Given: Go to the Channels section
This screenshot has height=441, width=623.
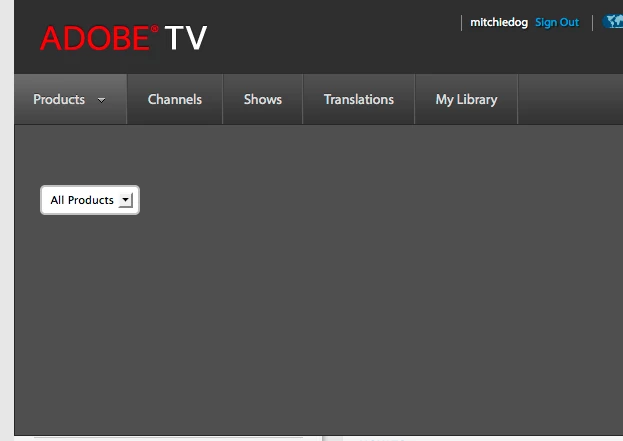Looking at the screenshot, I should pyautogui.click(x=175, y=99).
